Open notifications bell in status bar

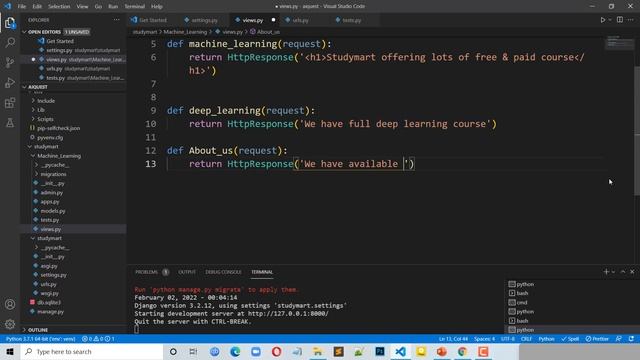tap(631, 339)
